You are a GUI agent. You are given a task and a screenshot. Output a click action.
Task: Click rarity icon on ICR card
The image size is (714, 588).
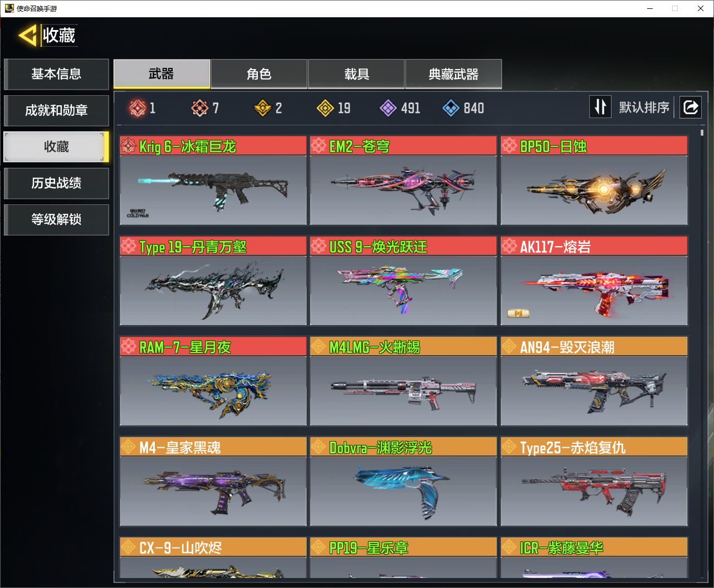(510, 547)
